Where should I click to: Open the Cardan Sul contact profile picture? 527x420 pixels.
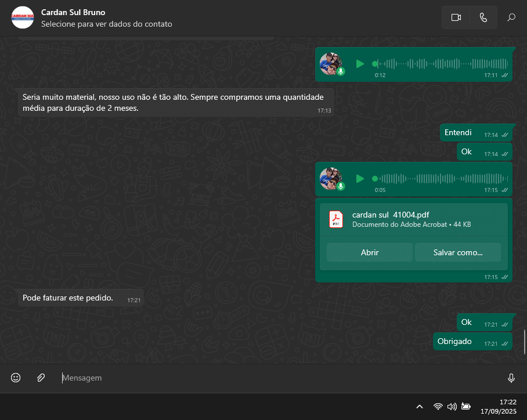pyautogui.click(x=23, y=17)
